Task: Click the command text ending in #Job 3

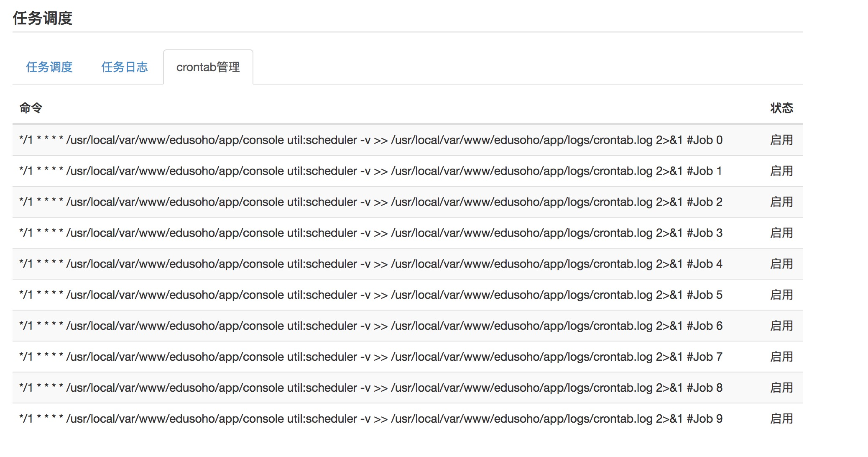Action: [371, 233]
